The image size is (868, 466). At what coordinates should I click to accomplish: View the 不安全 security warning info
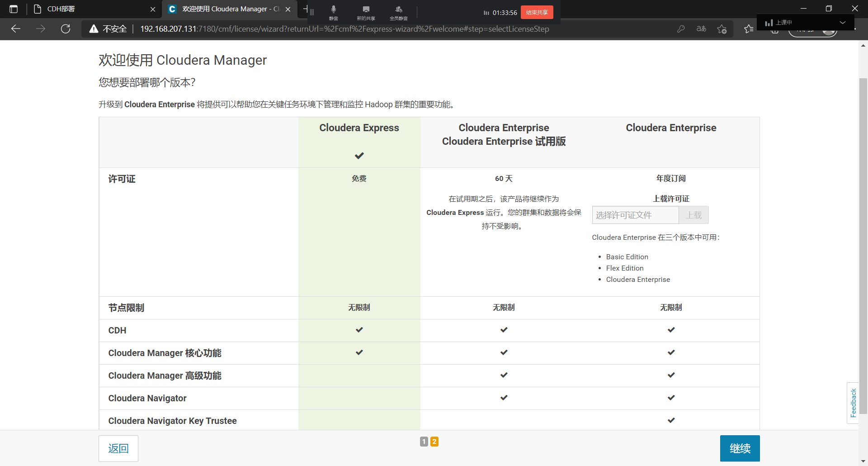[x=108, y=29]
